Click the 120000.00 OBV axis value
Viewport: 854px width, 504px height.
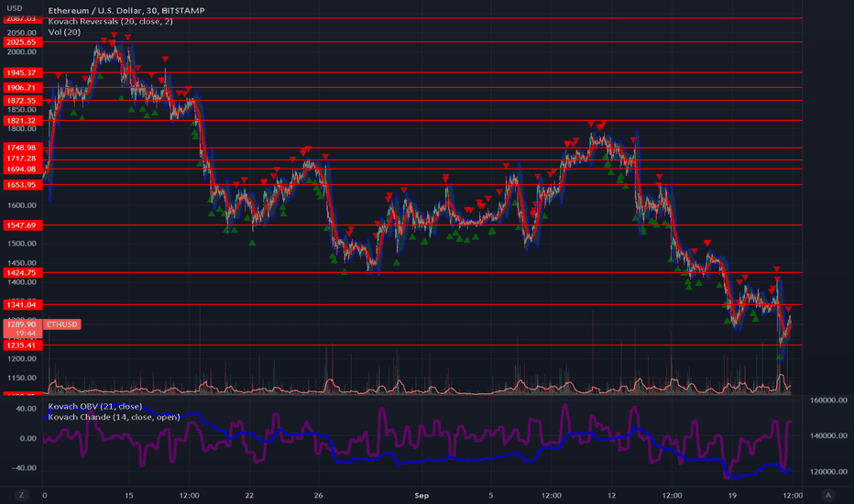pos(828,471)
